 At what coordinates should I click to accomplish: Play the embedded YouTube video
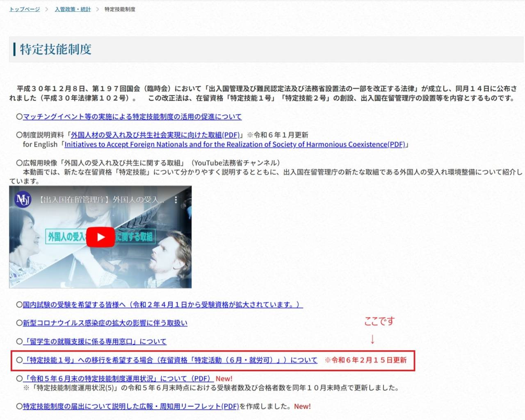point(100,237)
